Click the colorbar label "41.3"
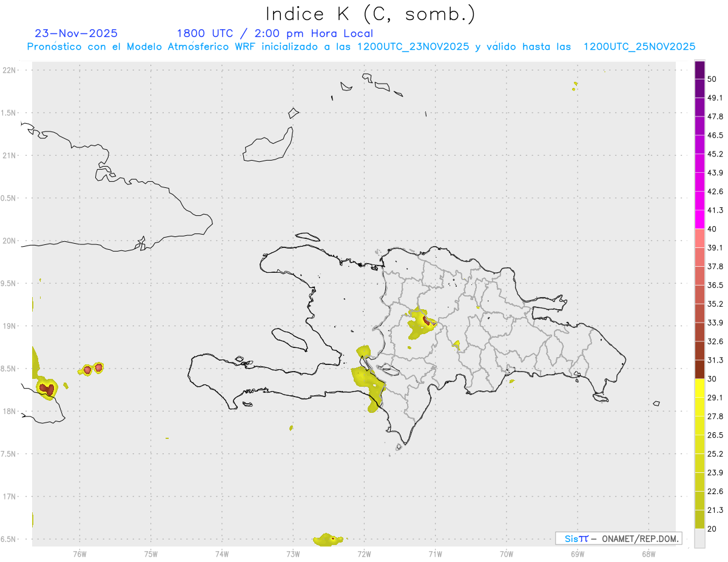Viewport: 728px width, 562px height. tap(715, 210)
